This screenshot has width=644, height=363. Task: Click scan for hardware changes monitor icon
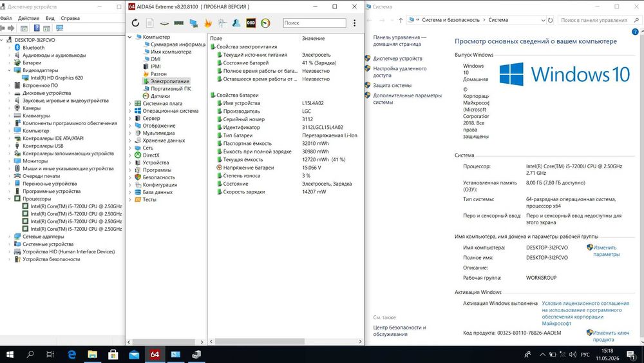(x=59, y=28)
